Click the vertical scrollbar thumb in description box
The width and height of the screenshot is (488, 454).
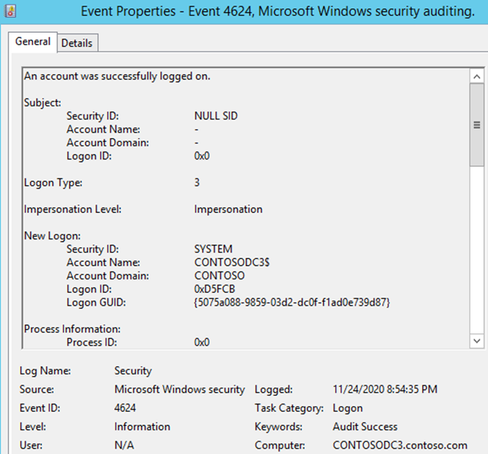(x=477, y=125)
